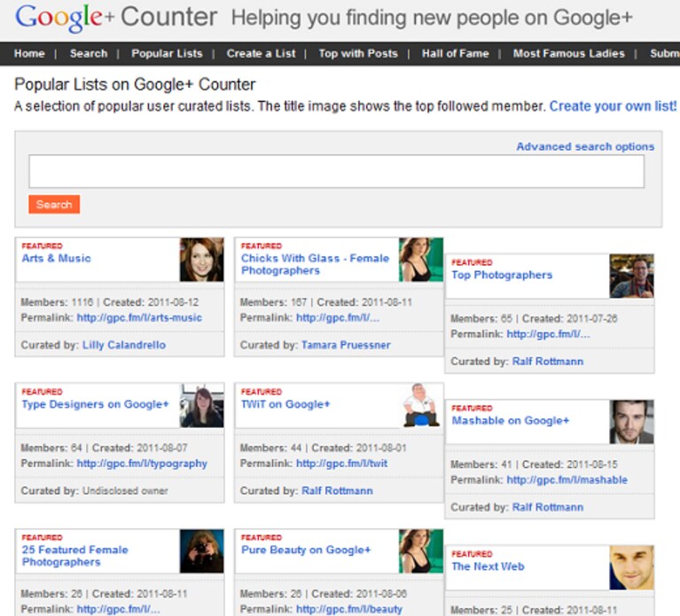Open 25 Featured Female Photographers list
This screenshot has width=680, height=616.
coord(75,556)
